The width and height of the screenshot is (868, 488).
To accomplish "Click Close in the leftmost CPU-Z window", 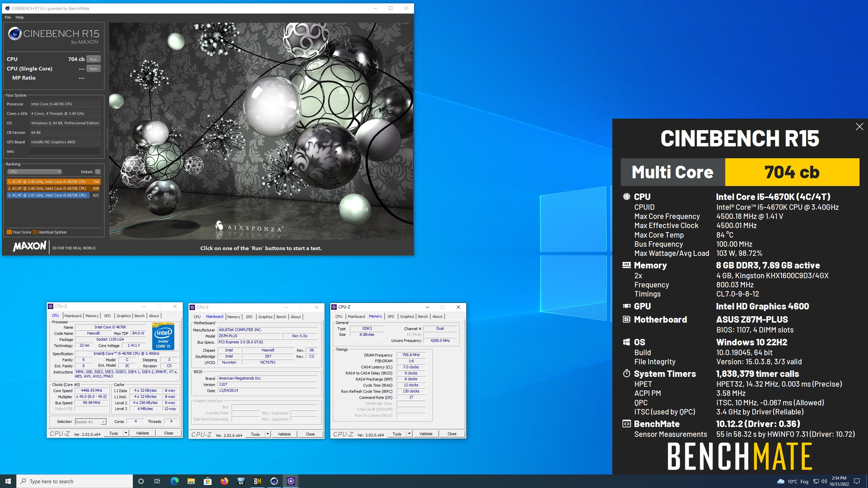I will 169,433.
